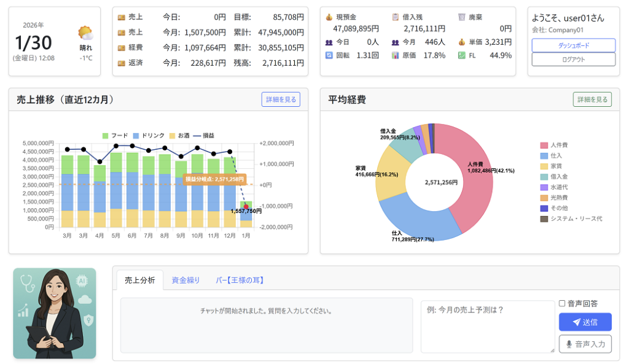Switch to the 資金繰り tab

point(186,280)
